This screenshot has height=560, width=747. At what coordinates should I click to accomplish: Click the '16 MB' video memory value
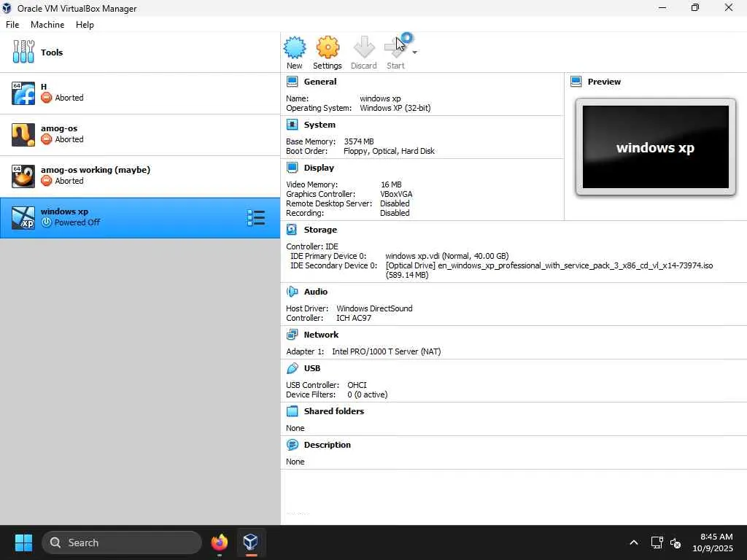coord(391,184)
